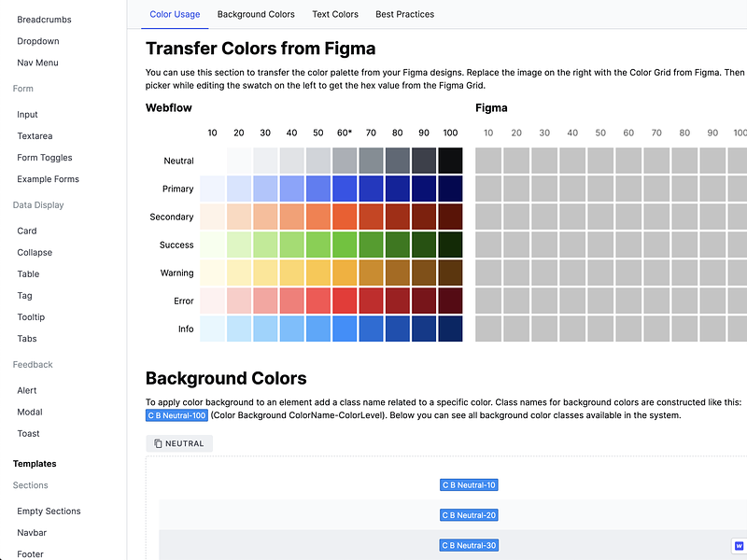
Task: Go to the Navbar template
Action: (x=32, y=532)
